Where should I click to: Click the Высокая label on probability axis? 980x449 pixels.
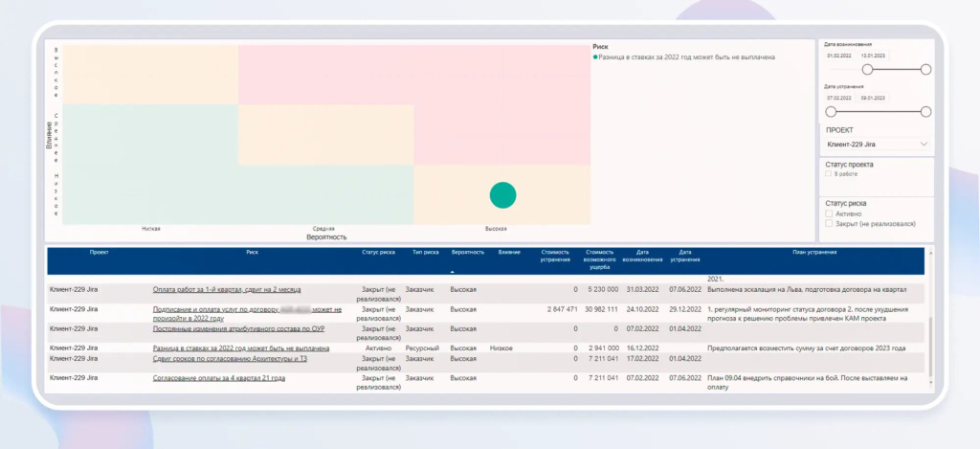[x=497, y=229]
